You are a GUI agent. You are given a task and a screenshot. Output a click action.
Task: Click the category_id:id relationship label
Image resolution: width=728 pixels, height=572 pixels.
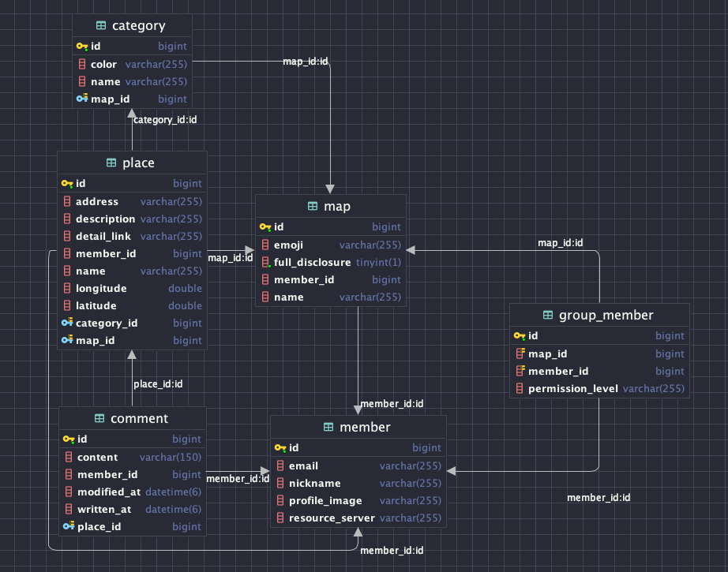pos(165,120)
